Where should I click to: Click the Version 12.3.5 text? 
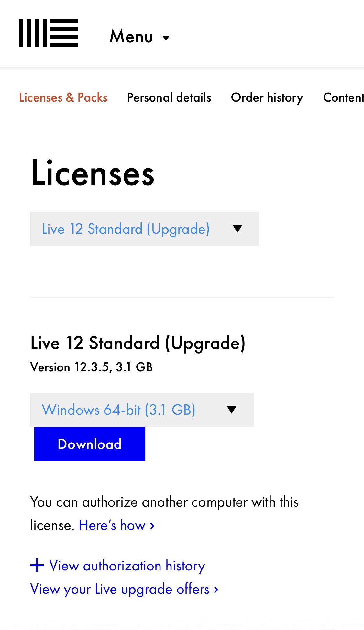[x=92, y=367]
